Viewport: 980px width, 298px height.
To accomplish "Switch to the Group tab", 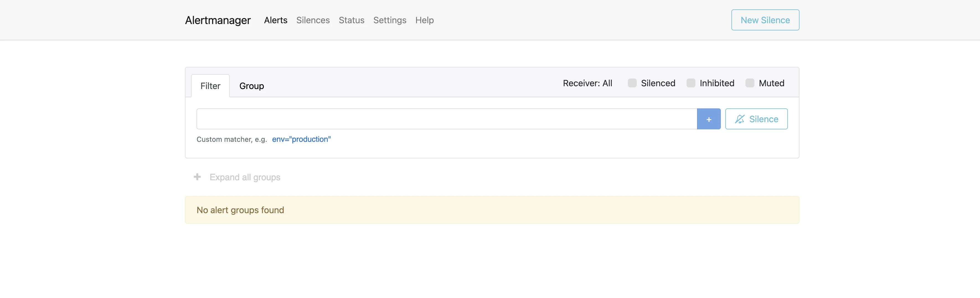I will click(x=251, y=86).
